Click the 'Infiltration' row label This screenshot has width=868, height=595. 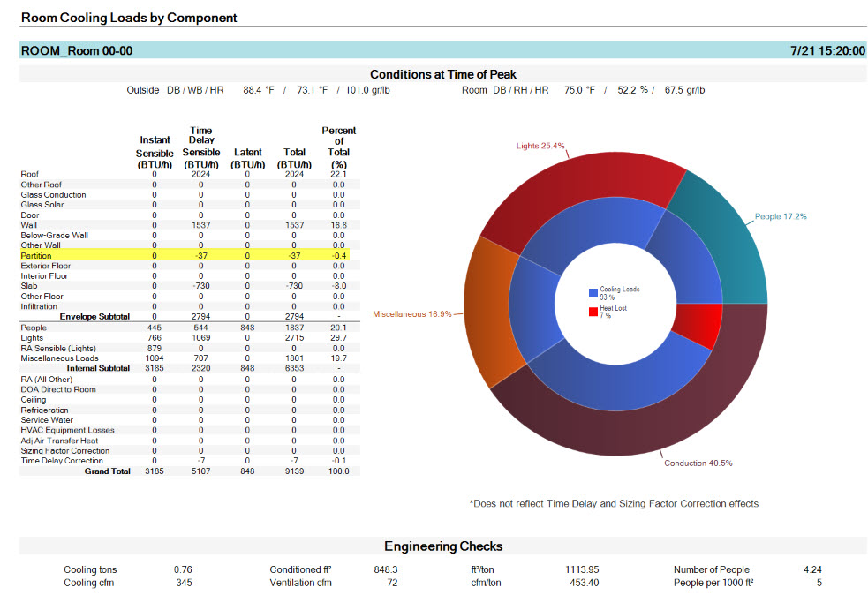[x=39, y=306]
